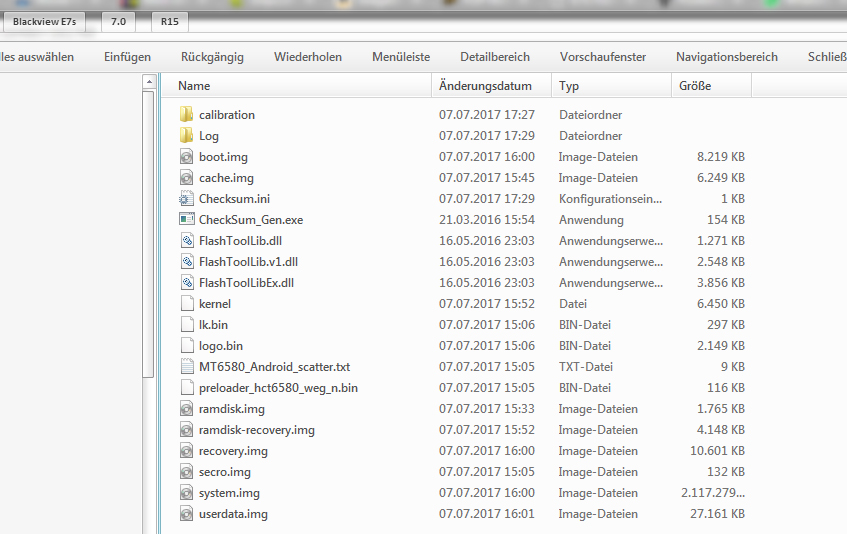Select the file name system.img
This screenshot has height=534, width=847.
229,494
